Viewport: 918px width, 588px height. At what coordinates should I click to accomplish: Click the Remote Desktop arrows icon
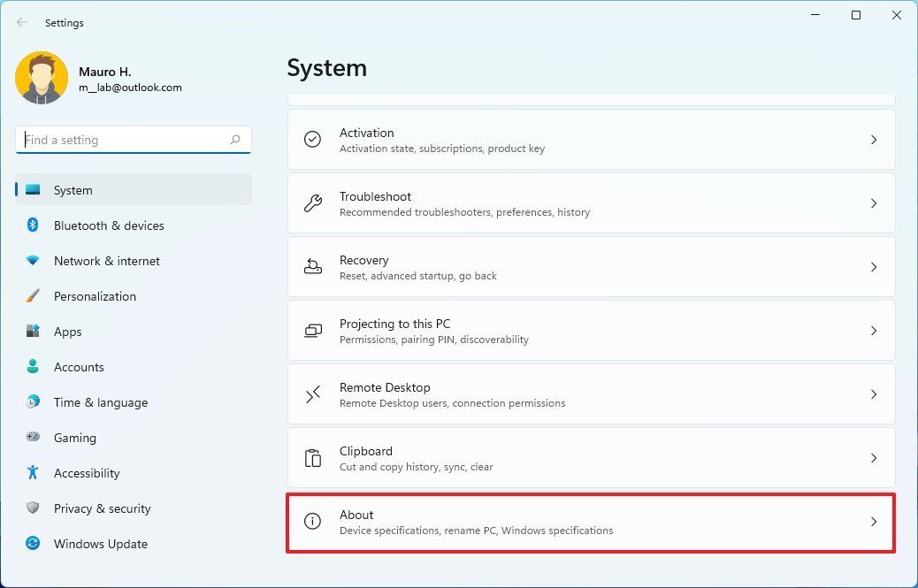click(313, 394)
